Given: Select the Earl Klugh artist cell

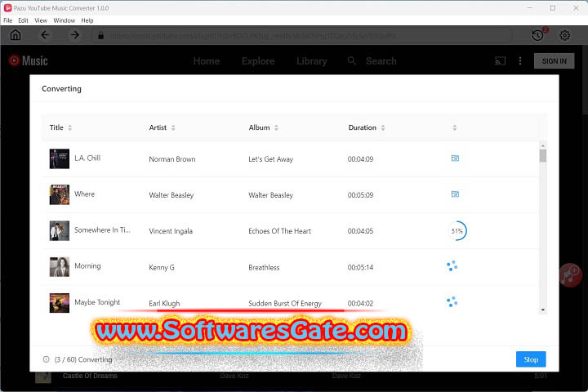Looking at the screenshot, I should coord(164,304).
